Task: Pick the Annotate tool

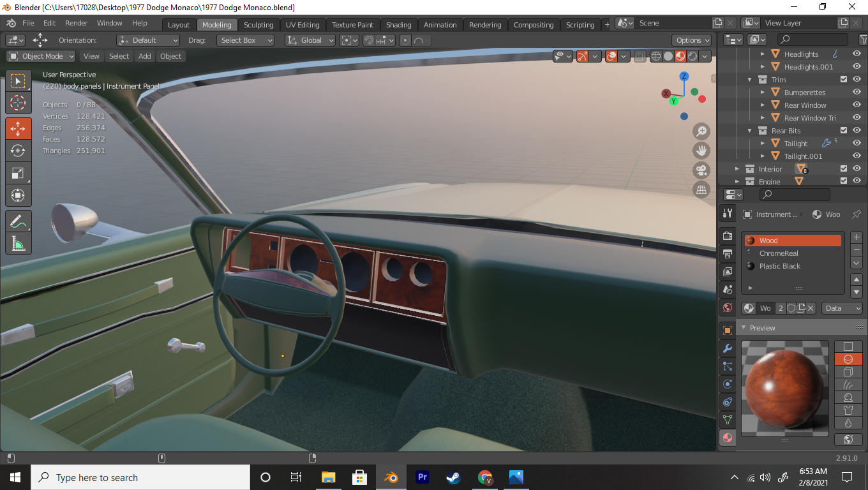Action: [x=18, y=221]
